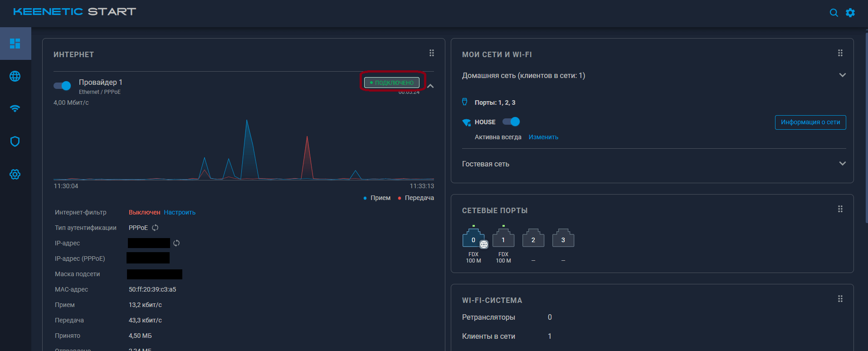Open the Management gear sidebar section
This screenshot has width=868, height=351.
(x=15, y=174)
